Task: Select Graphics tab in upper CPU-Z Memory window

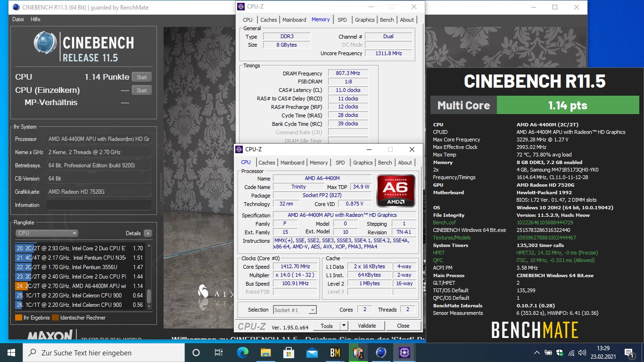Action: (x=365, y=20)
